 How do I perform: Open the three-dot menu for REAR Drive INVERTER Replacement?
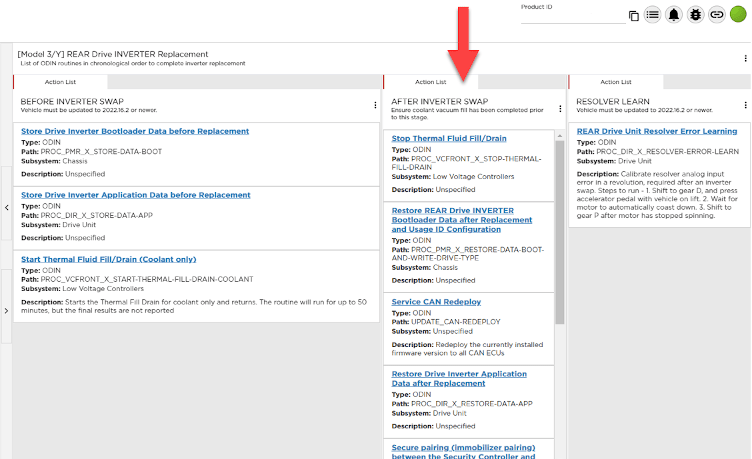pyautogui.click(x=745, y=59)
